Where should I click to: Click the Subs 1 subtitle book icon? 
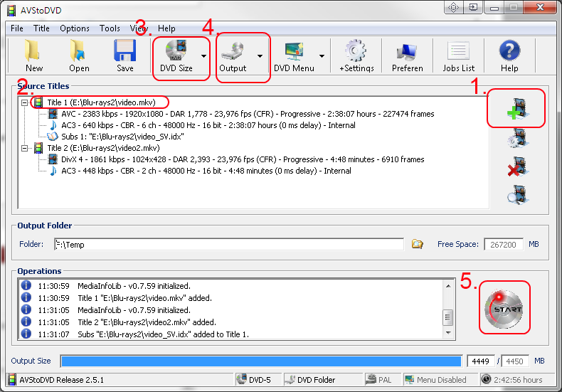pyautogui.click(x=53, y=137)
